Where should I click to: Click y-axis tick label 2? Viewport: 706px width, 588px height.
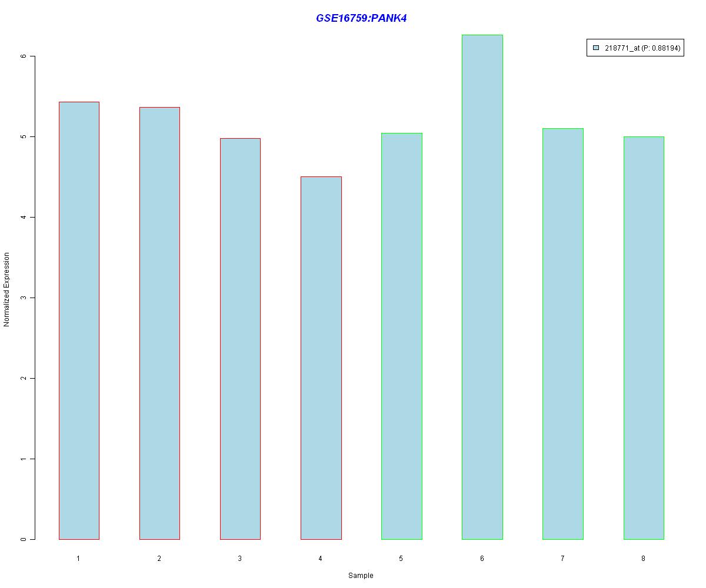click(24, 378)
